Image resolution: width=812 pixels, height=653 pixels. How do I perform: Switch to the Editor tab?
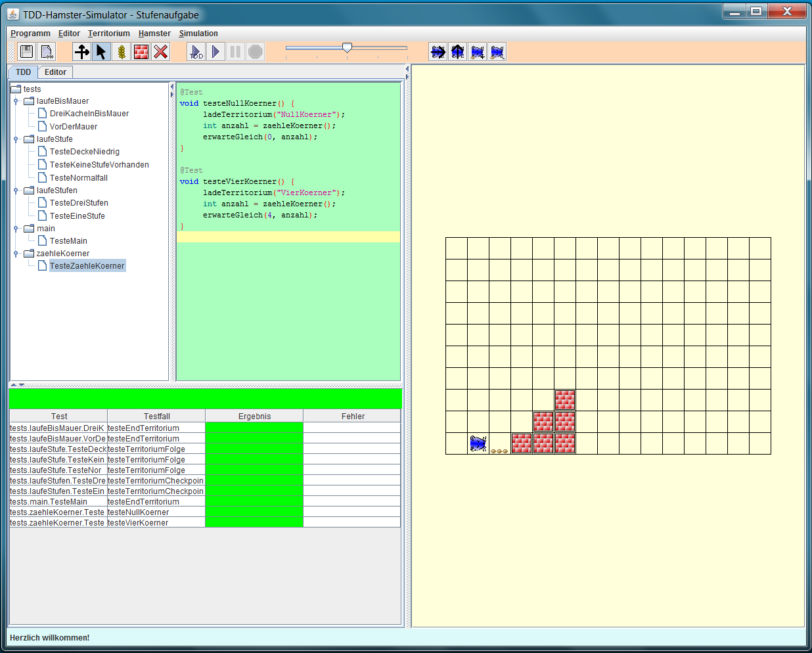point(55,72)
